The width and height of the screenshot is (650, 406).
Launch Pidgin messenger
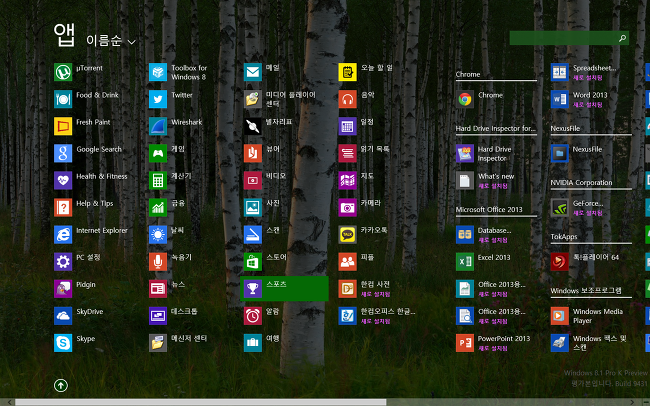coord(63,289)
